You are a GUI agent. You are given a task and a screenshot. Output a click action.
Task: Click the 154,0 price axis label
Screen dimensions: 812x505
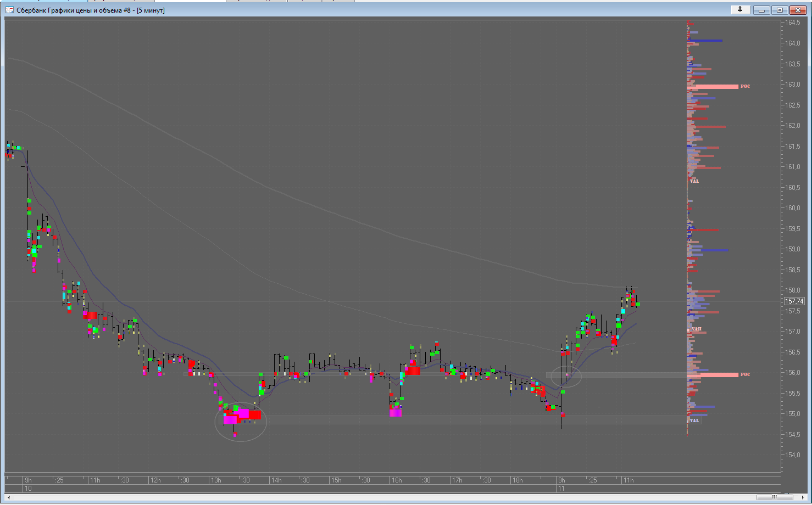(x=792, y=455)
